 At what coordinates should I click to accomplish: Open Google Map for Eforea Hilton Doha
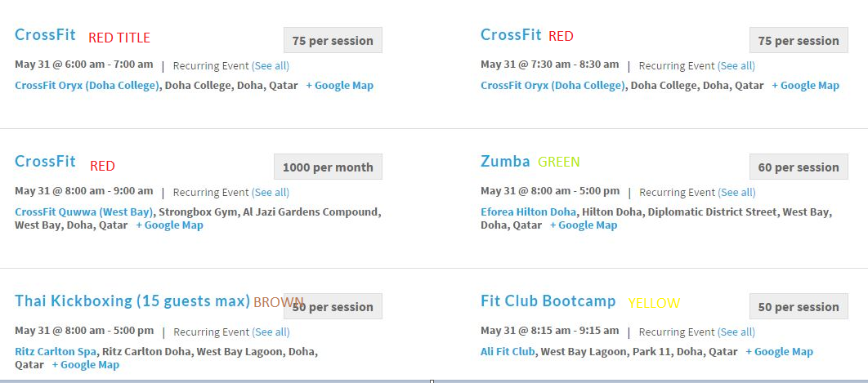point(584,225)
